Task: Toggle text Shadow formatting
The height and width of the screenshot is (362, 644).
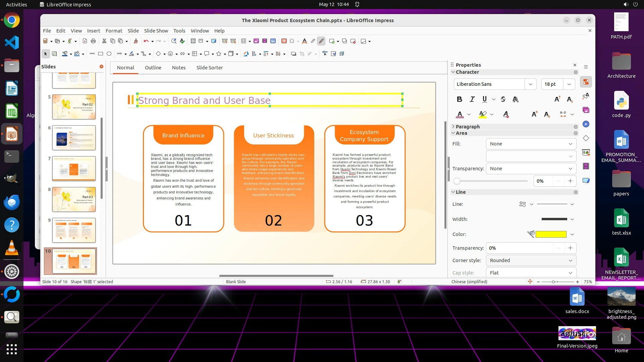Action: point(515,99)
